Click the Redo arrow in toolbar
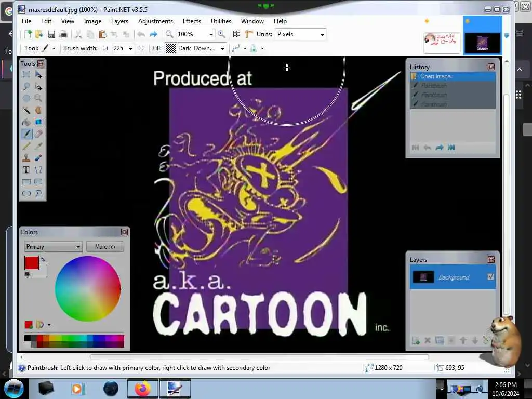Screen dimensions: 532x399 pyautogui.click(x=153, y=34)
